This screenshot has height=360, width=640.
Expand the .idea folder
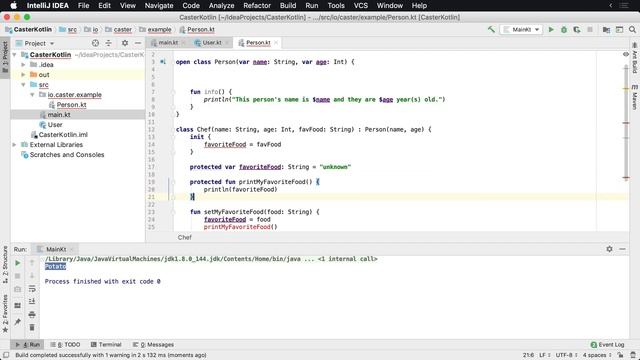coord(24,64)
